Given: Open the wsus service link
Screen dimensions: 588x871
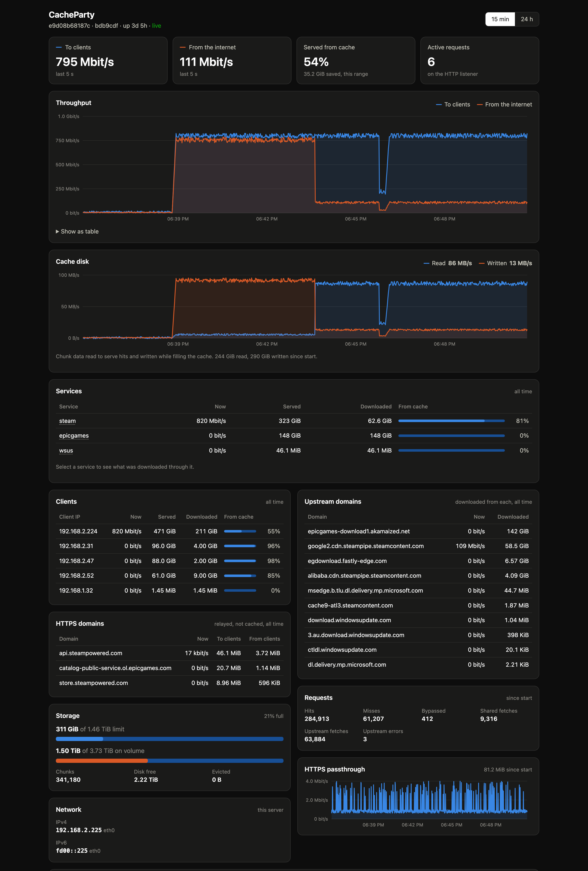Looking at the screenshot, I should pos(66,450).
